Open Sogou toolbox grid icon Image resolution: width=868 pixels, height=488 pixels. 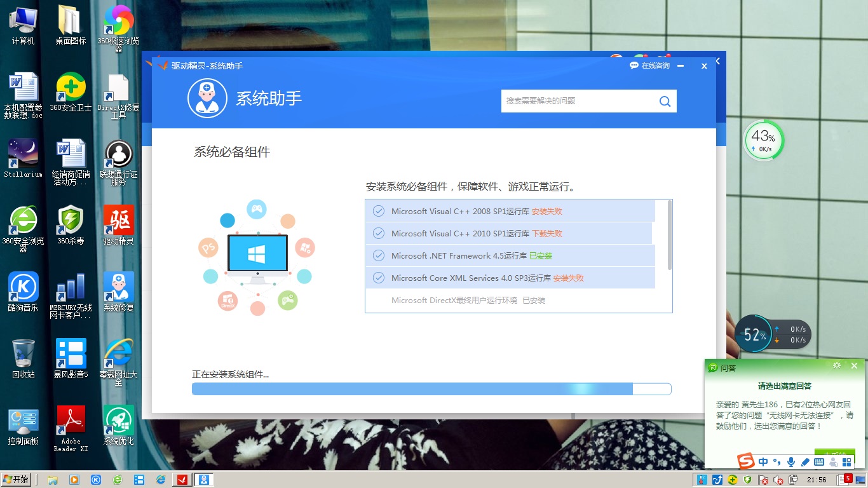(848, 463)
